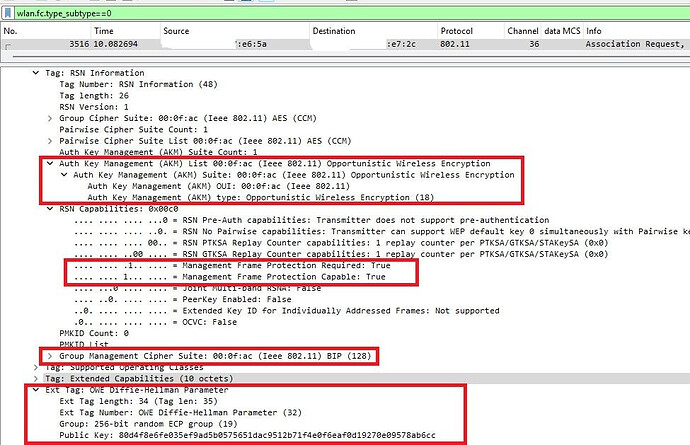Expand the Group Cipher Suite AES (CCM) node
Viewport: 690px width, 445px height.
pyautogui.click(x=50, y=118)
